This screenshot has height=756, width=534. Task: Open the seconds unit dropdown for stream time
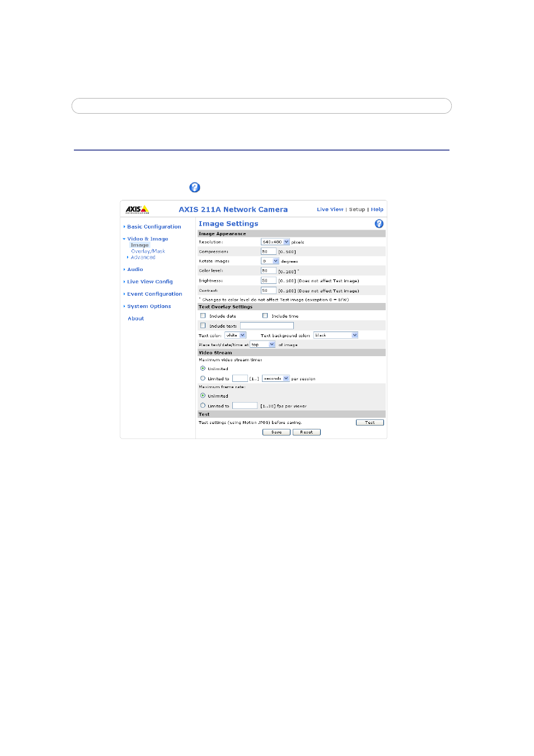tap(276, 379)
